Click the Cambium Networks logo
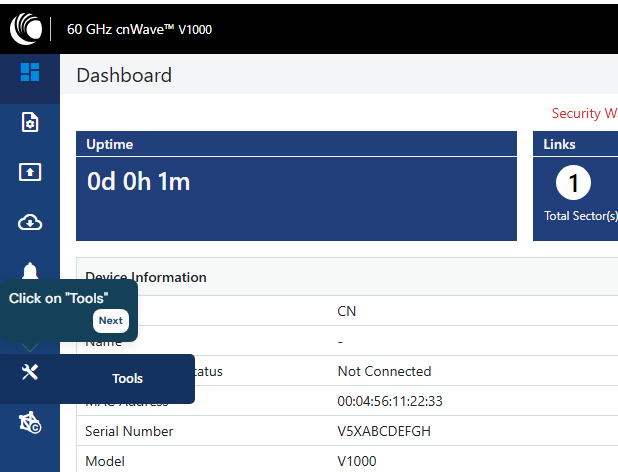The image size is (618, 472). pyautogui.click(x=26, y=29)
